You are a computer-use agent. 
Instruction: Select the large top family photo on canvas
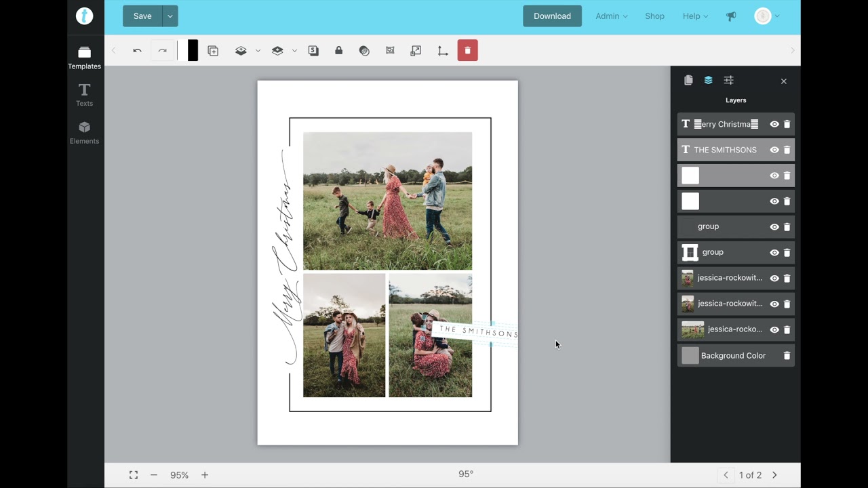[x=387, y=201]
